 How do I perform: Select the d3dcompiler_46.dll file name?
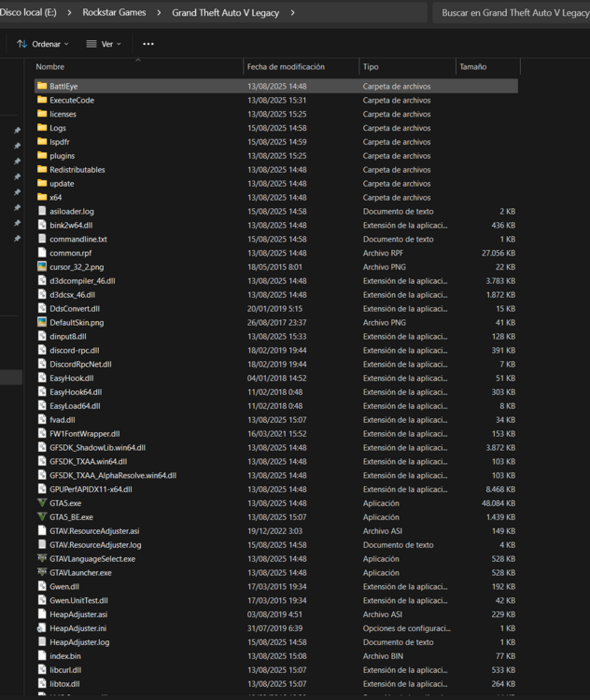click(82, 280)
